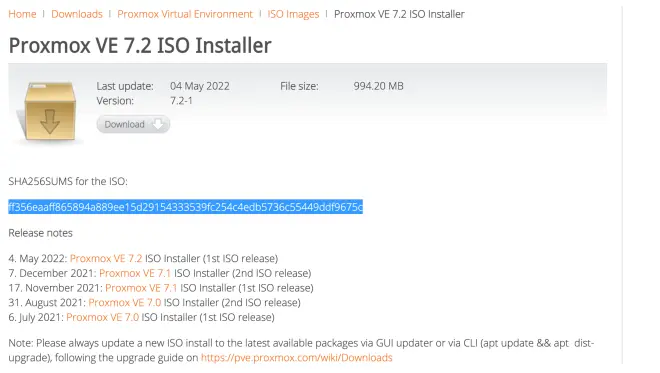The height and width of the screenshot is (373, 660).
Task: Click the last update date 04 May 2022
Action: coord(200,86)
